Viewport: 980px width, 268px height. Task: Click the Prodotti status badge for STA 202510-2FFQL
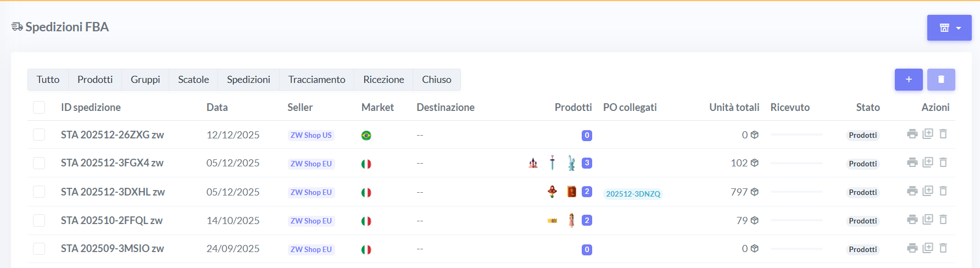(862, 221)
